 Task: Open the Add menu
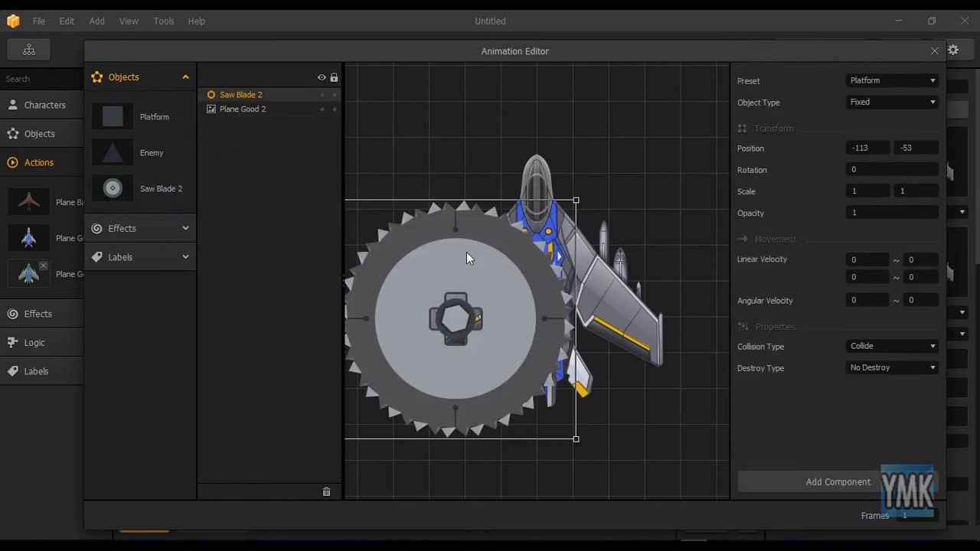point(96,21)
